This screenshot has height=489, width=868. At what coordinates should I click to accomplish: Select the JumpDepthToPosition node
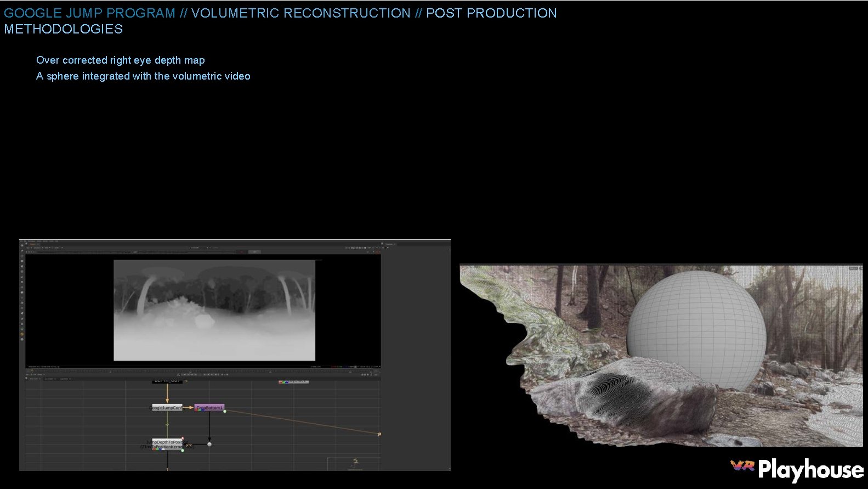tap(167, 445)
